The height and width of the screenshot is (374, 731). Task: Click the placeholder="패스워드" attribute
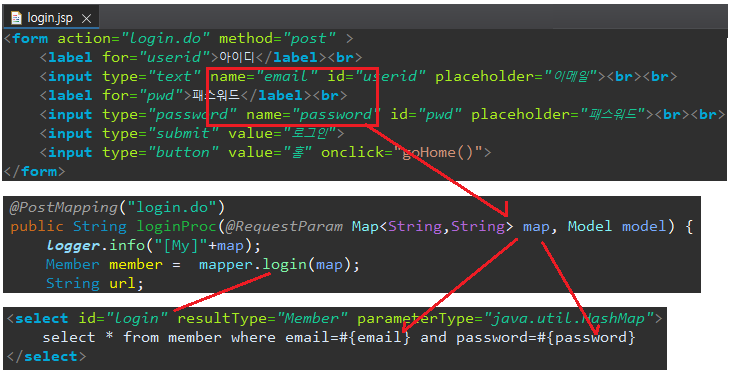tap(559, 115)
